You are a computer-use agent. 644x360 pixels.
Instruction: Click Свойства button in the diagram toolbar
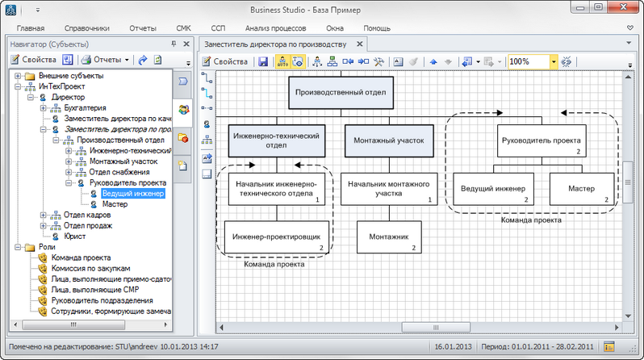(x=225, y=61)
